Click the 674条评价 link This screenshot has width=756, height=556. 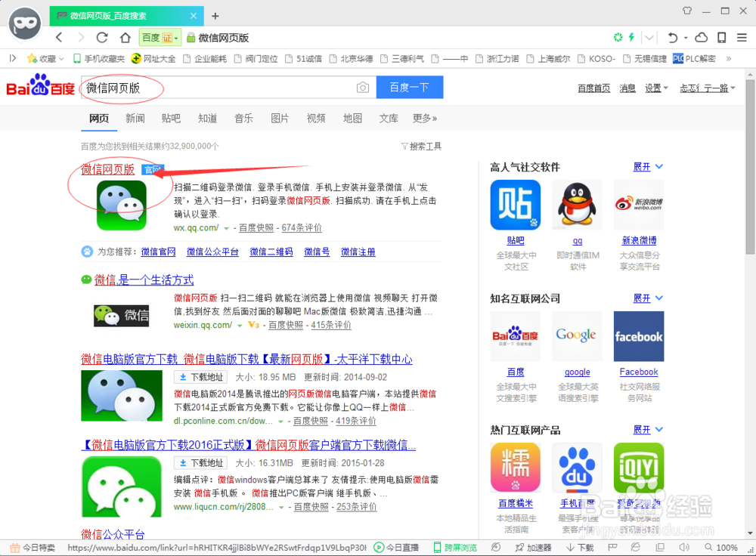click(302, 228)
